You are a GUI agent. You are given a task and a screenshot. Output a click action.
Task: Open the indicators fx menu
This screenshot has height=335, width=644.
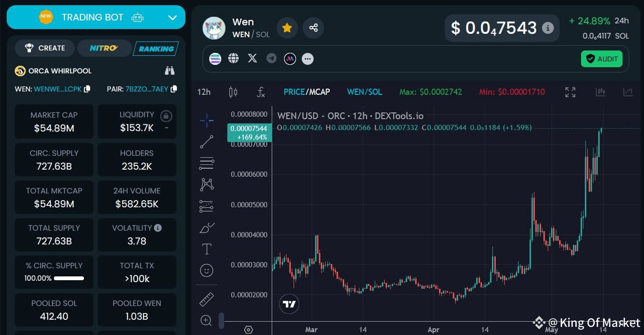click(261, 92)
